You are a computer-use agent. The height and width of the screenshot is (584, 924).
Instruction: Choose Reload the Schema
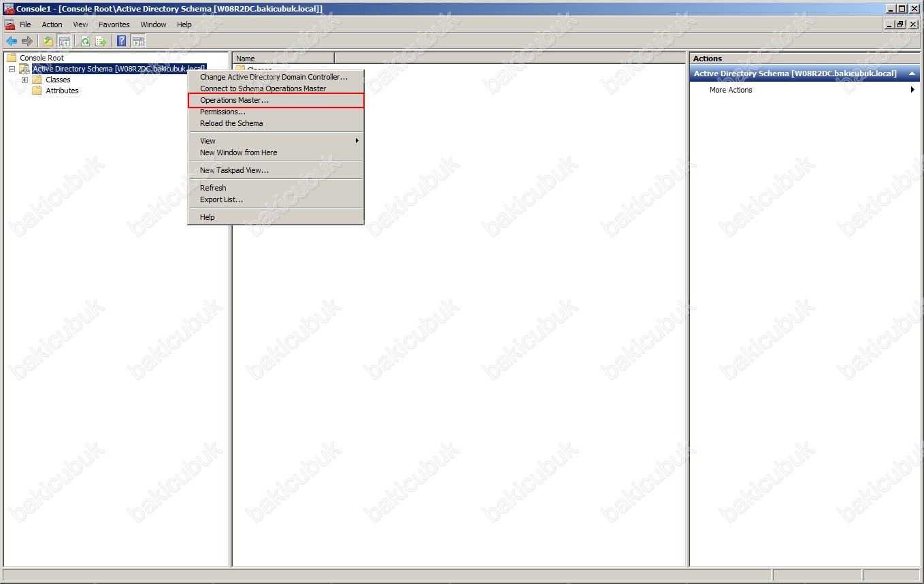(x=276, y=123)
